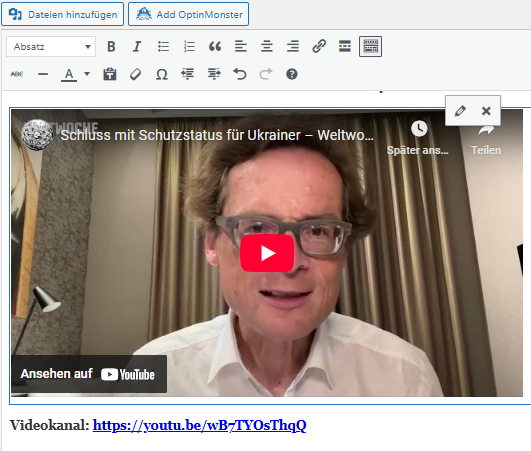Click the Add OptinMonster button

coord(189,14)
